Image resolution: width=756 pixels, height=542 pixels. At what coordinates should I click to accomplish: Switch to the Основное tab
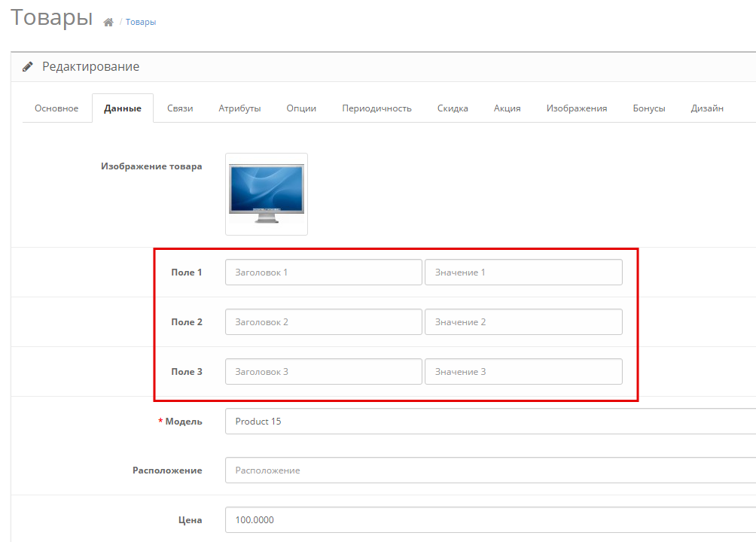(56, 108)
